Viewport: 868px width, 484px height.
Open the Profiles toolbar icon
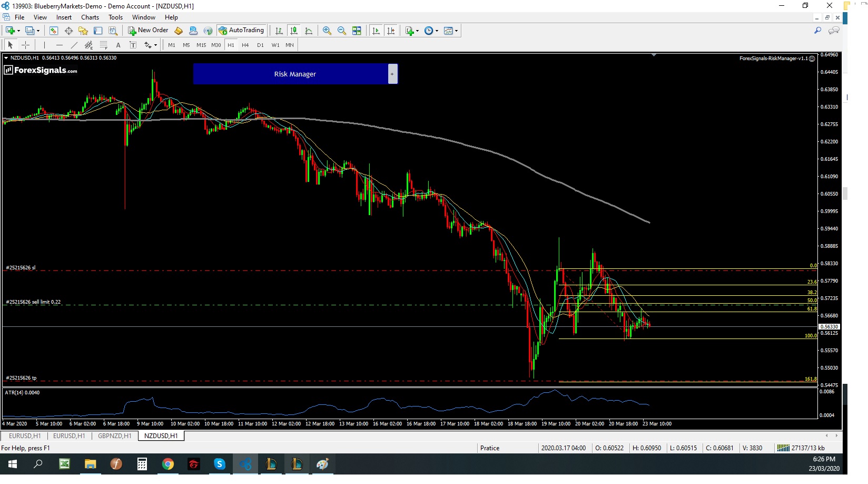coord(29,31)
